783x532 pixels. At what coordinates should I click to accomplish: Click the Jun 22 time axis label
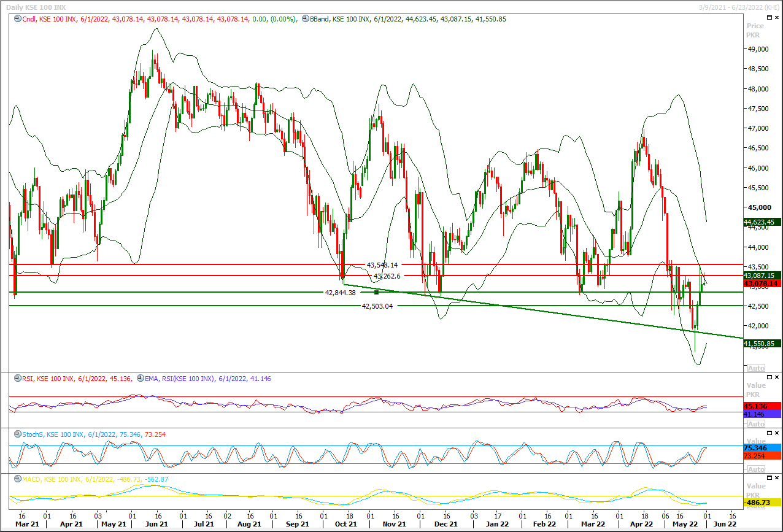(x=725, y=524)
